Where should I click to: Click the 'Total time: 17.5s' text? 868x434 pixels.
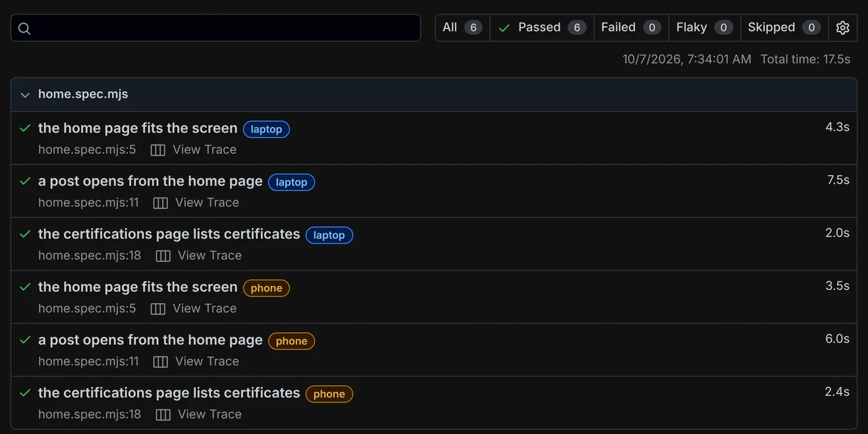[805, 60]
